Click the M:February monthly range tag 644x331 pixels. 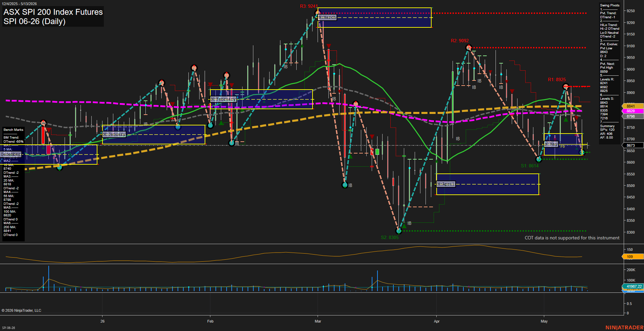point(223,99)
